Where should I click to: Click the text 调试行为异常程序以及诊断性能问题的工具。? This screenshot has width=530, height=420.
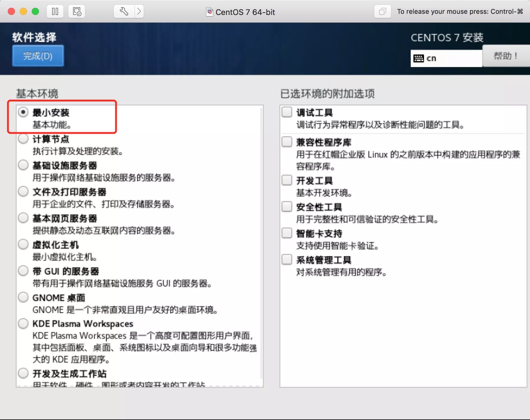click(381, 125)
